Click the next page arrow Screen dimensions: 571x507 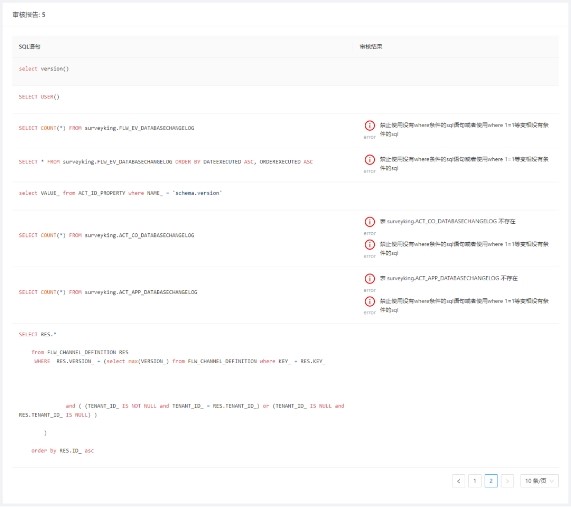pyautogui.click(x=507, y=481)
